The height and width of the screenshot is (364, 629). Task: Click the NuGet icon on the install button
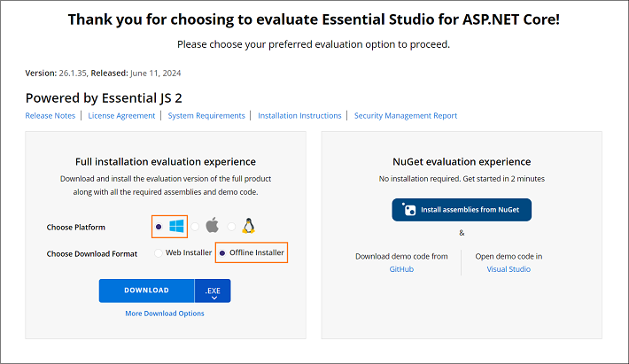tap(408, 210)
